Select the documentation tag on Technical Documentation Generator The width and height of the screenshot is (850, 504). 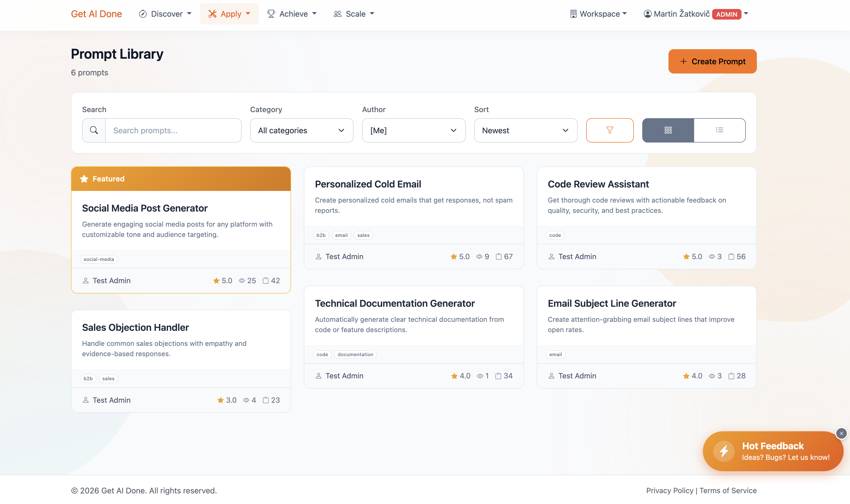(x=355, y=354)
